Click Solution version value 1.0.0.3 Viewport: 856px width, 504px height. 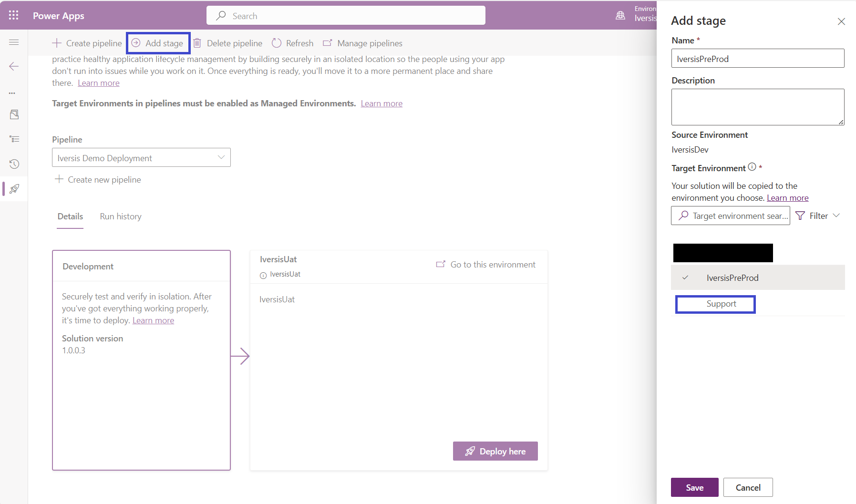[73, 350]
